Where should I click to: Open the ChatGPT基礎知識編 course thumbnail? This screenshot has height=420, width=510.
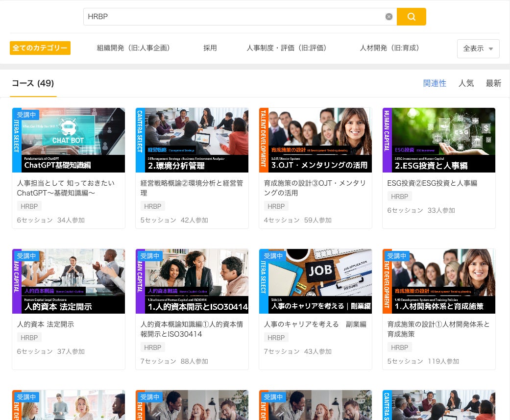point(69,140)
